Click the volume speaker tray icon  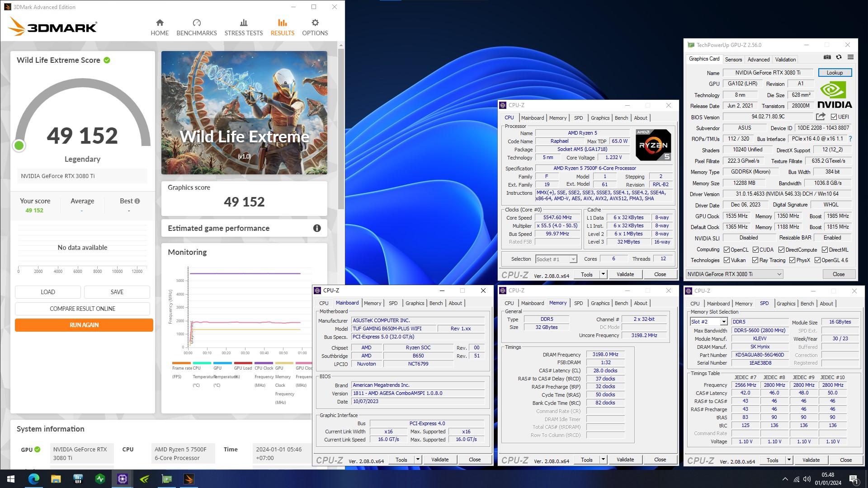point(807,479)
